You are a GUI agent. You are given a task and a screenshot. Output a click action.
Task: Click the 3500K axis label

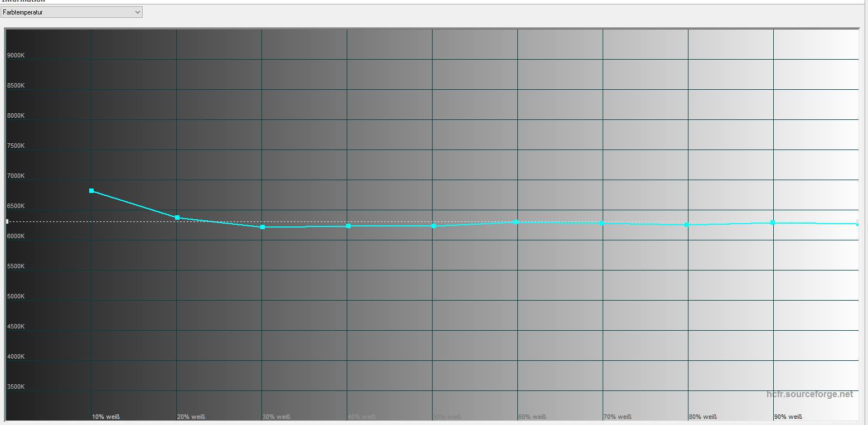16,387
